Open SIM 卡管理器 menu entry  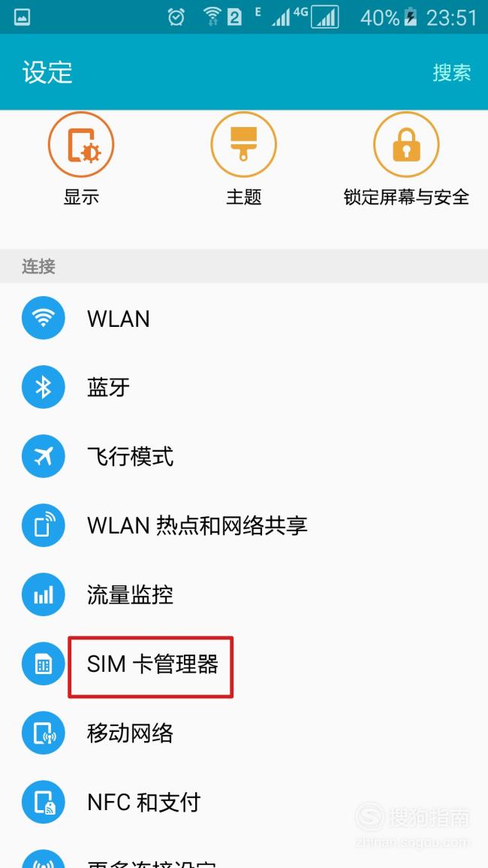244,664
